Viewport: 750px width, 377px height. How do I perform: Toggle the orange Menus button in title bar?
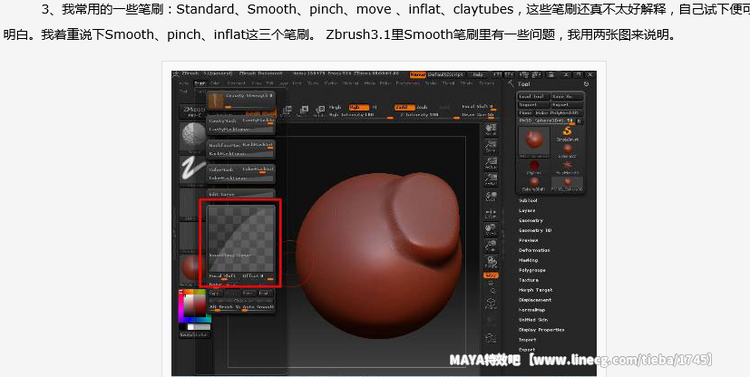point(418,75)
